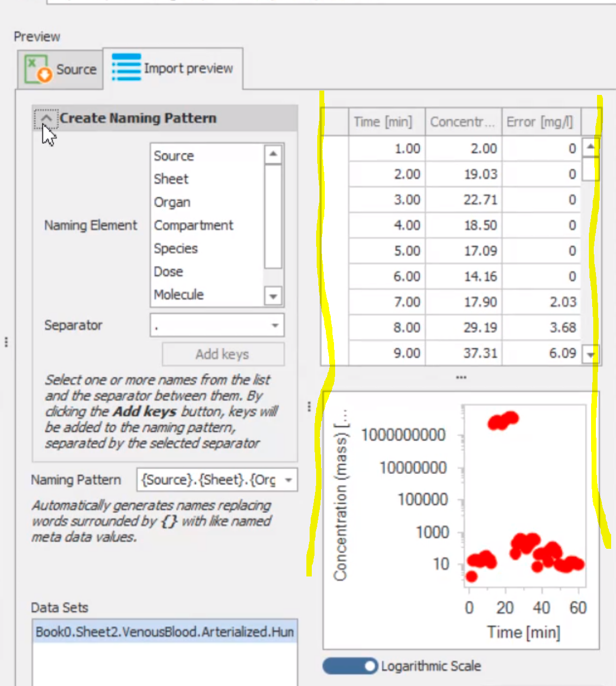Viewport: 616px width, 686px height.
Task: Click the scroll-down arrow in Naming Element list
Action: [274, 296]
